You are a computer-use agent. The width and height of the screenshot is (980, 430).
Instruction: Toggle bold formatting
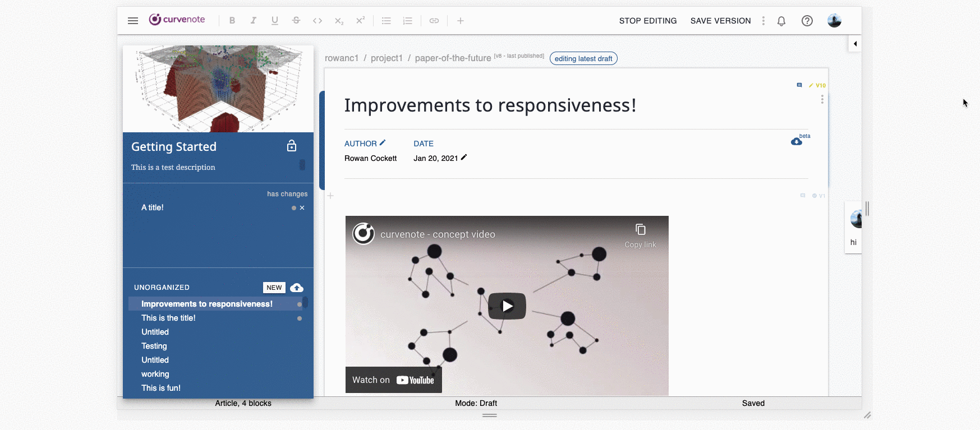click(x=232, y=21)
